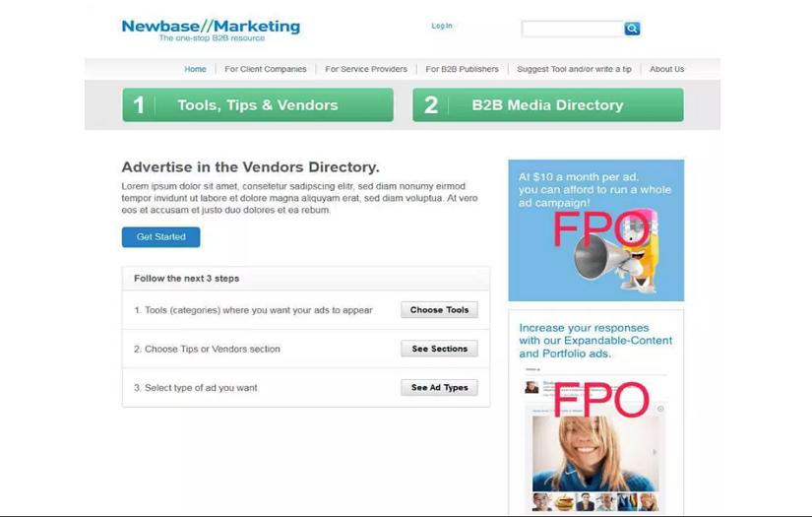Select the B2B Media Directory tab
This screenshot has width=812, height=517.
click(x=548, y=104)
